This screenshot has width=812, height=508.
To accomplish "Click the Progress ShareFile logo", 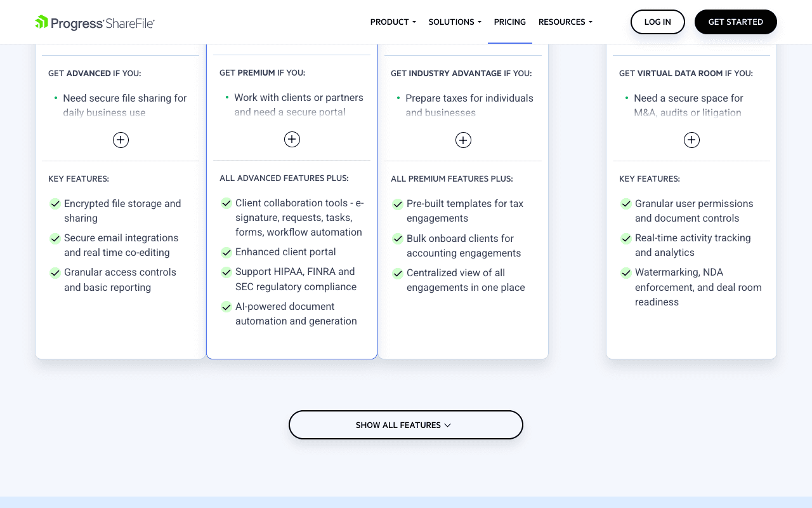I will pos(95,23).
